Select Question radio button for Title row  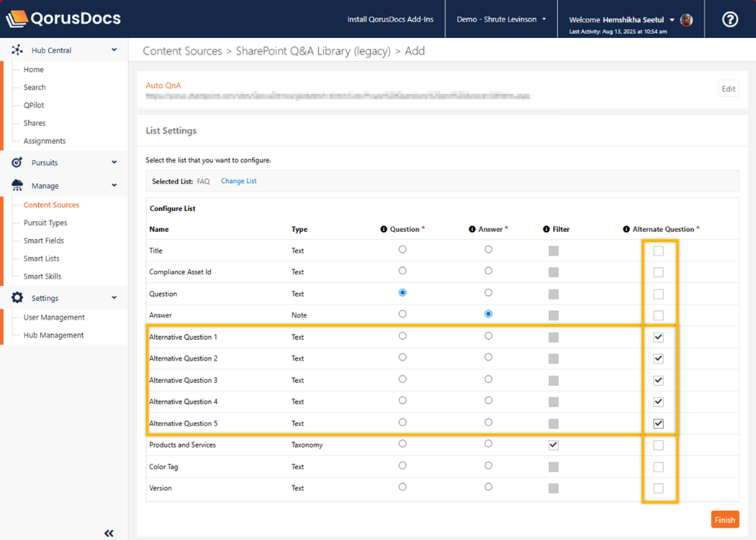[402, 250]
